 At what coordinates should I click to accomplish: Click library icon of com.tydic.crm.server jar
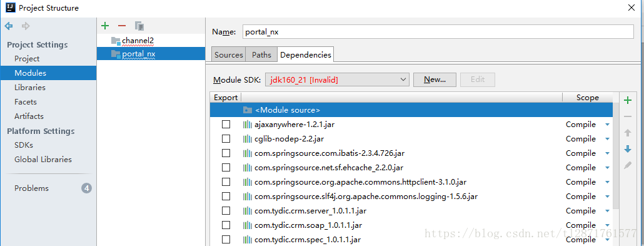[247, 210]
